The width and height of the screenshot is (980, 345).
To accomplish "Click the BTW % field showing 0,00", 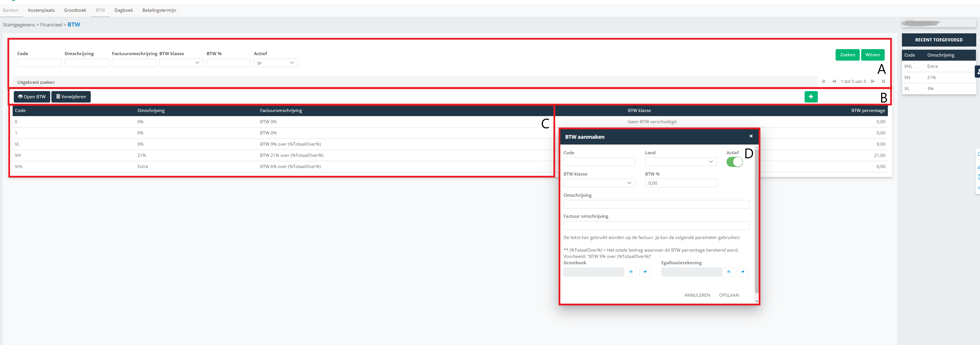I will coord(681,183).
